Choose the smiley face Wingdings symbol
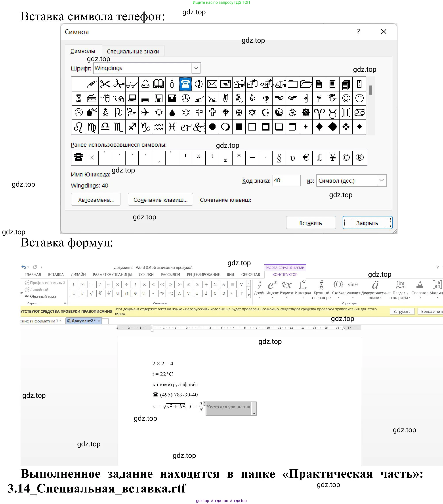Image resolution: width=443 pixels, height=504 pixels. tap(346, 98)
